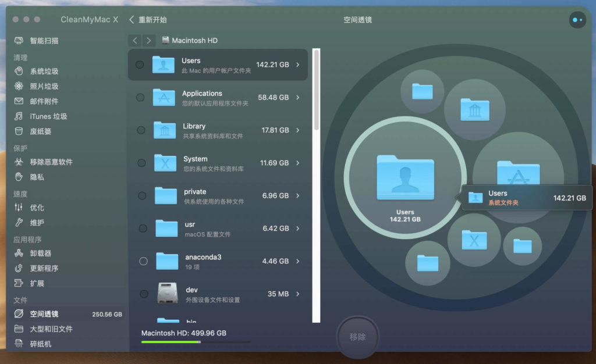Click the 空间透镜 space lens icon
The height and width of the screenshot is (364, 596).
pos(19,314)
